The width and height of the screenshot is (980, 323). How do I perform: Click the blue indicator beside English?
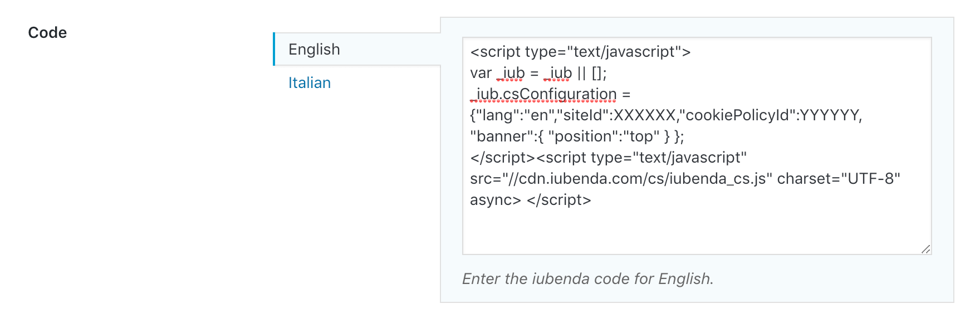point(275,49)
